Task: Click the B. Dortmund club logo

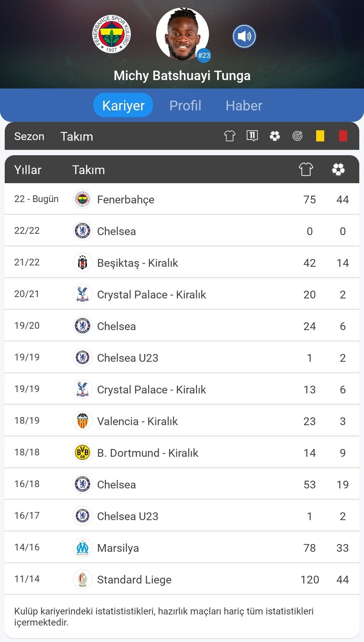Action: pos(83,452)
